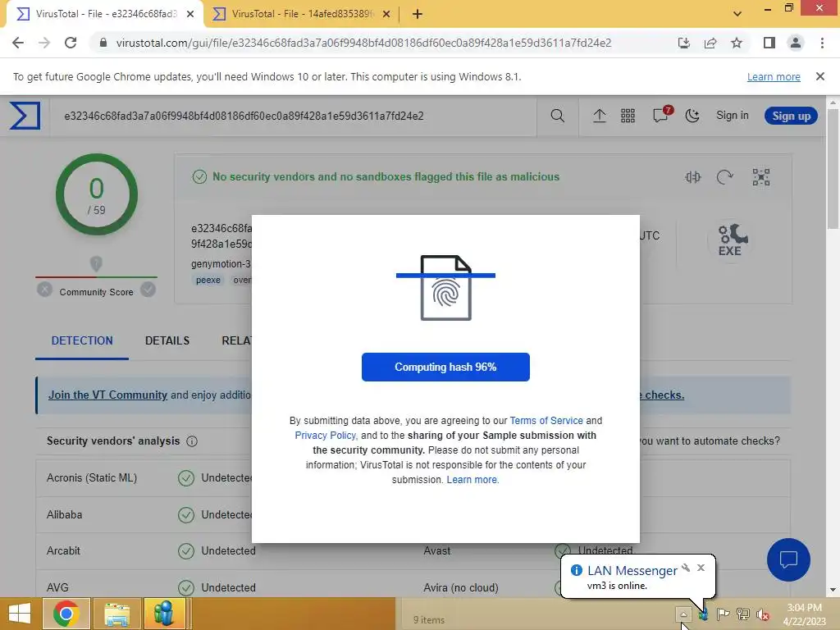Viewport: 840px width, 630px height.
Task: Click the reanalyze file icon
Action: 725,177
